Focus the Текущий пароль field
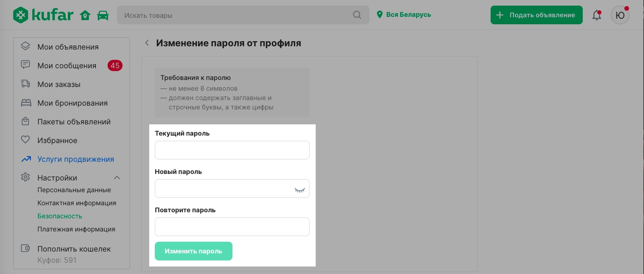Viewport: 644px width, 274px height. point(232,150)
